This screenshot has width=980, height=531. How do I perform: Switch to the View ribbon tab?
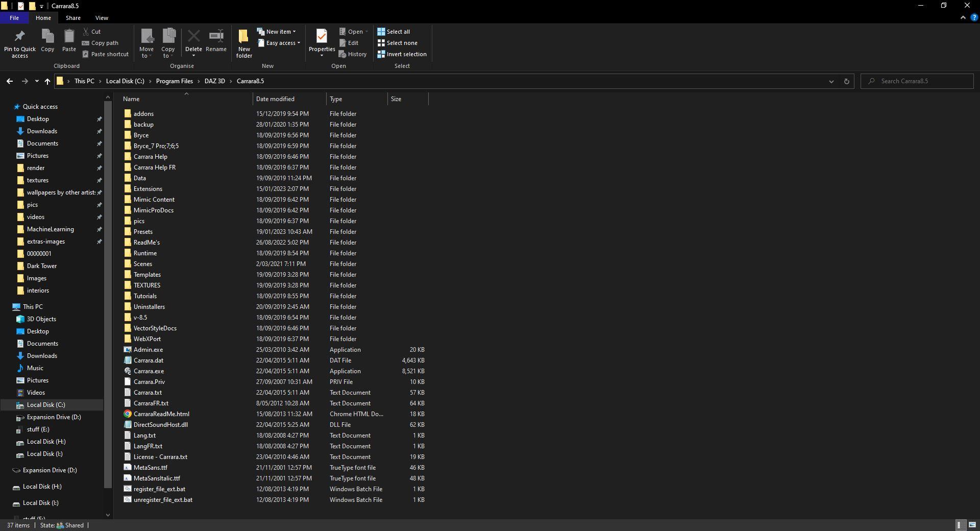point(102,18)
